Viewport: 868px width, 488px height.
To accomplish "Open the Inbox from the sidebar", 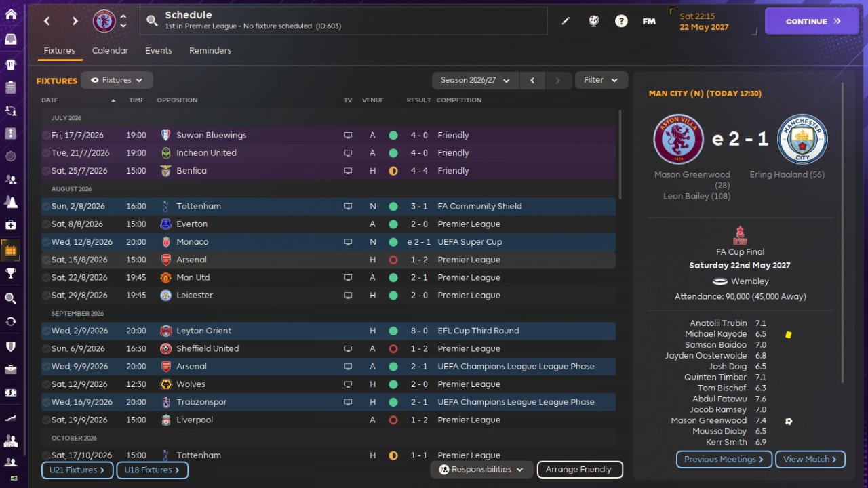I will click(11, 39).
